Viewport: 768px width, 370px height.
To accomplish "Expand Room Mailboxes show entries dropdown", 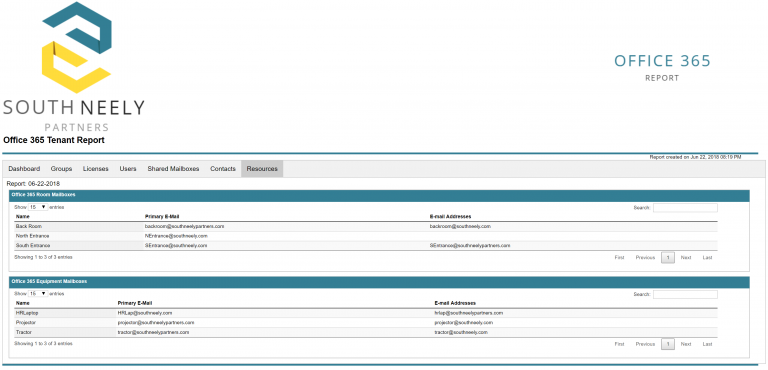I will click(38, 207).
